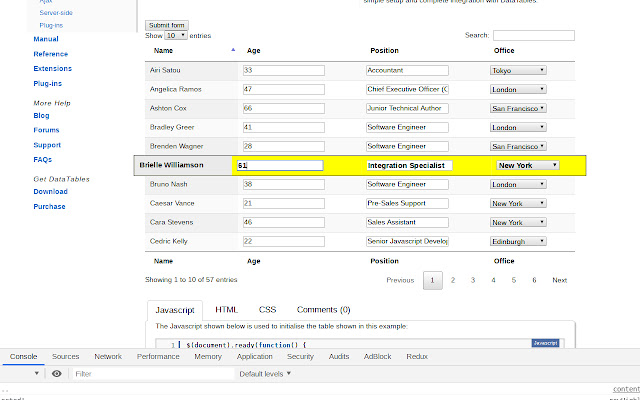Open the Office dropdown for Cedric Kelly
The image size is (640, 400).
pos(518,241)
